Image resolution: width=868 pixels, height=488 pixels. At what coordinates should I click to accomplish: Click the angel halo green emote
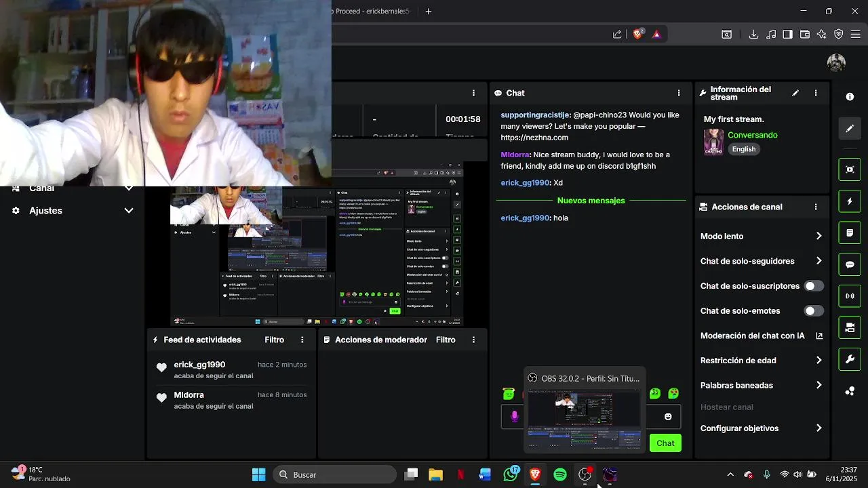coord(509,393)
